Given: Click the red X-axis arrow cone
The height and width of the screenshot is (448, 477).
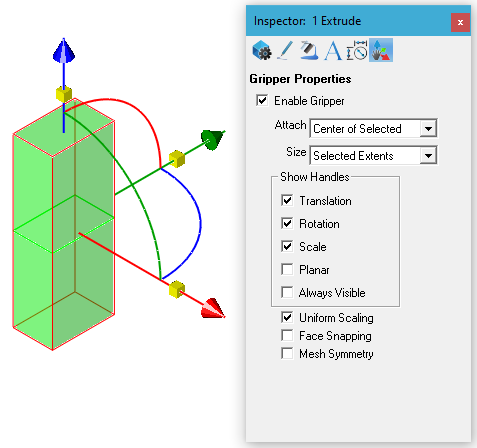Looking at the screenshot, I should (213, 309).
